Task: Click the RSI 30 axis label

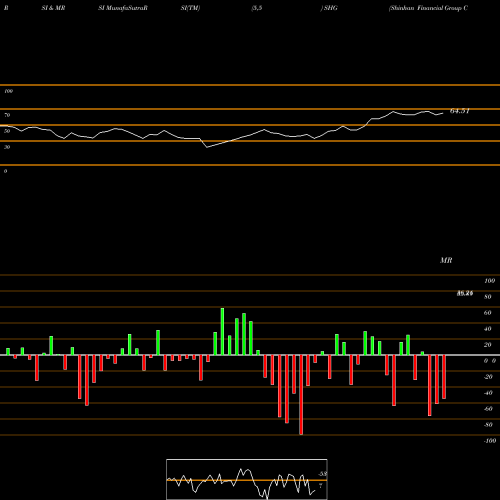Action: click(x=7, y=147)
